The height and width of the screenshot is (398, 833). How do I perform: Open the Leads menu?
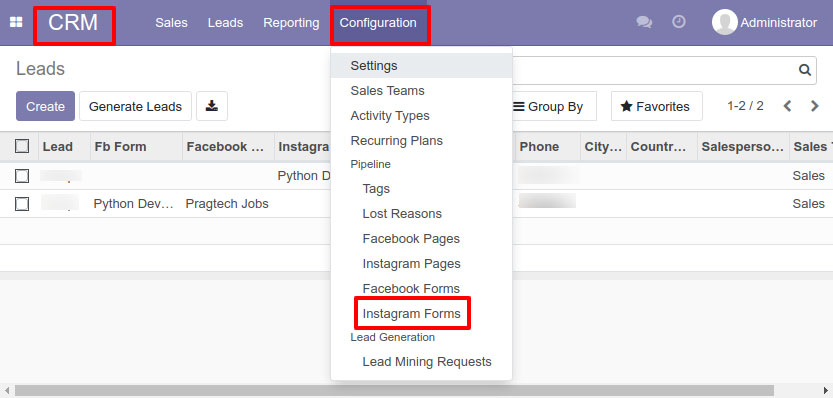point(225,23)
